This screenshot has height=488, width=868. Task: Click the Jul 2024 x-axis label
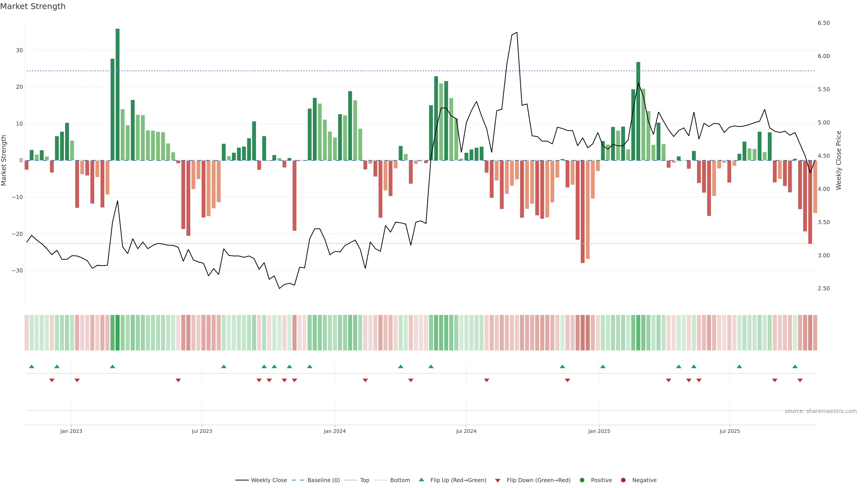[466, 431]
